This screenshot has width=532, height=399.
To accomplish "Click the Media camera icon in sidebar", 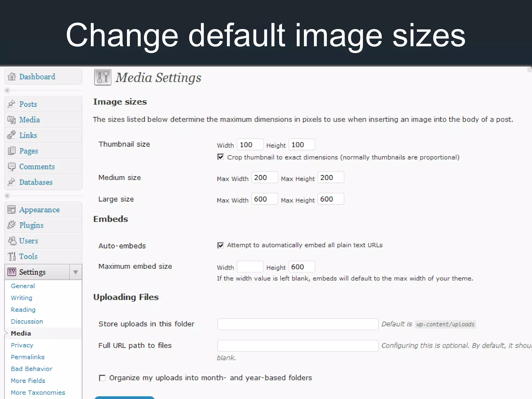I will pos(12,119).
